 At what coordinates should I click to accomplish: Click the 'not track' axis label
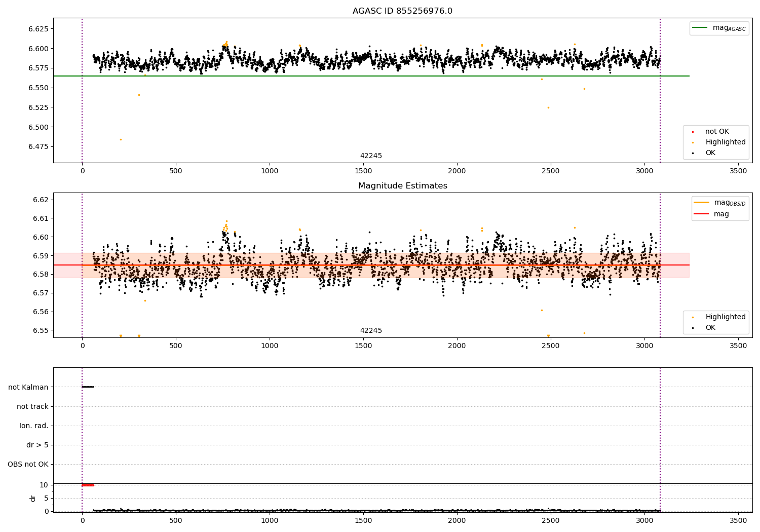tap(32, 406)
